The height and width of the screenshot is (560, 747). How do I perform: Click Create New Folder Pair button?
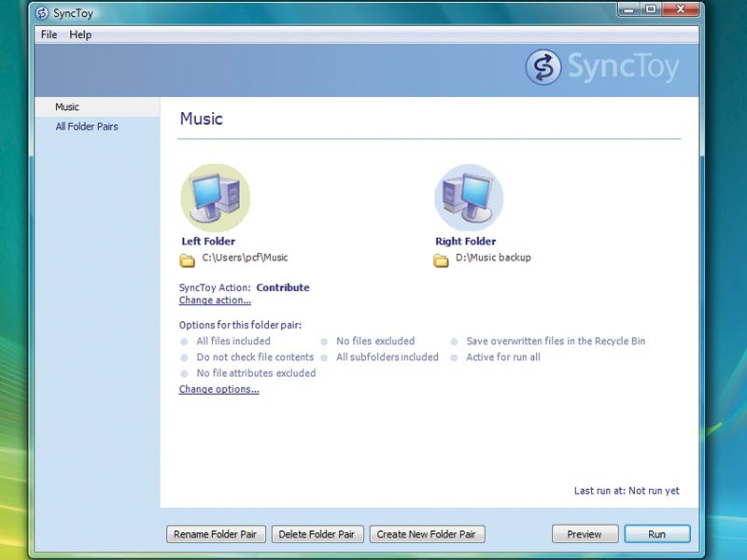click(x=427, y=534)
